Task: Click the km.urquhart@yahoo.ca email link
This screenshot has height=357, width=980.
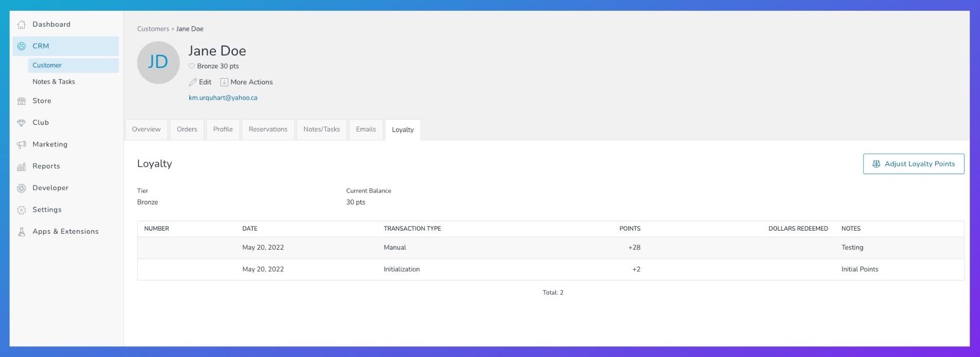Action: pos(223,98)
